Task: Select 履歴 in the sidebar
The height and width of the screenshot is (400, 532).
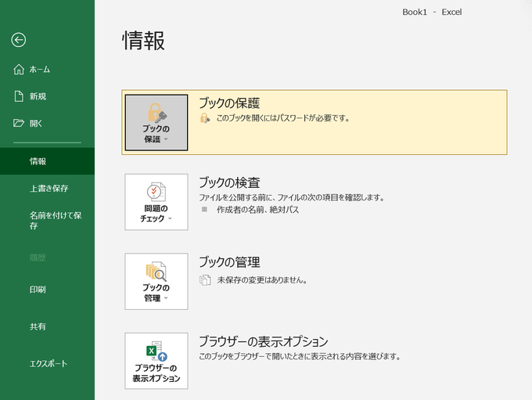Action: [x=47, y=258]
